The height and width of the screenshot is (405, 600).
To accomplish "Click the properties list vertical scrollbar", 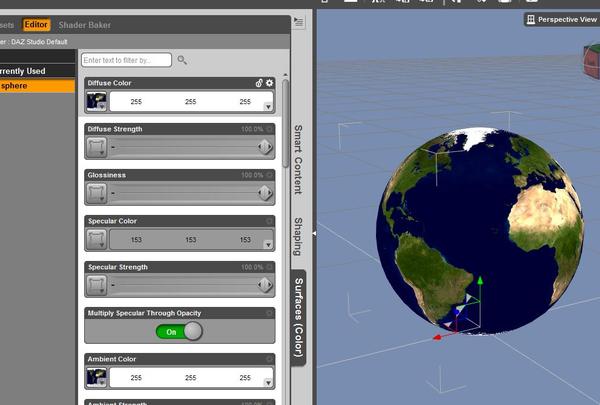I will [x=285, y=122].
